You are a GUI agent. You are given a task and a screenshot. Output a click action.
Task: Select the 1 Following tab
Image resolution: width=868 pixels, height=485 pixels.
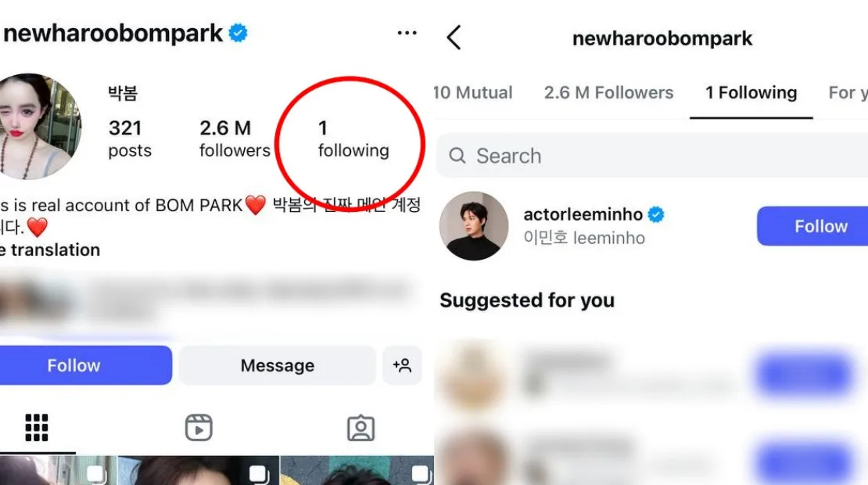click(751, 92)
